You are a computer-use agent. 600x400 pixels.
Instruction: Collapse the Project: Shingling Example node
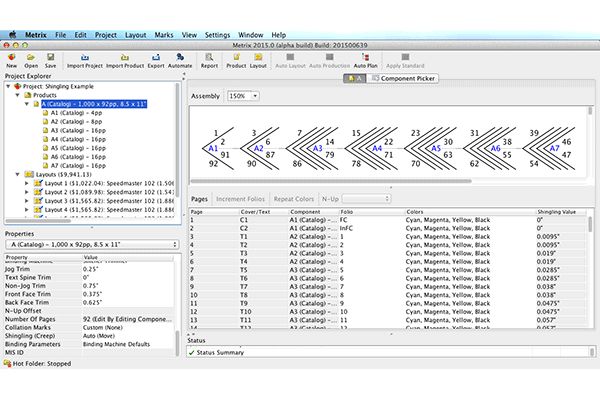tap(8, 86)
